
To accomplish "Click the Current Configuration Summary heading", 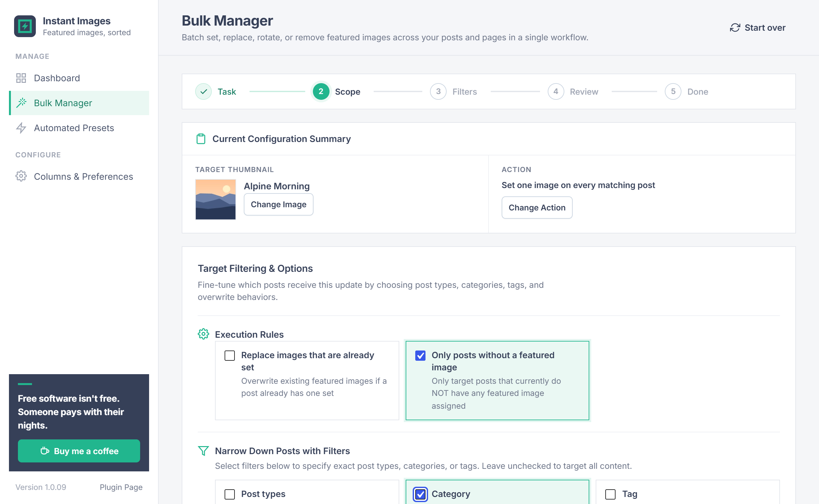I will pos(282,139).
